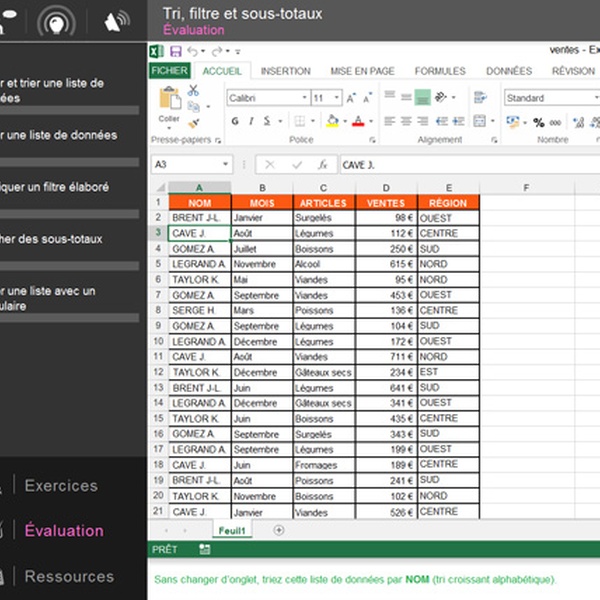The width and height of the screenshot is (600, 600).
Task: Open the Standard number format dropdown
Action: tap(597, 98)
